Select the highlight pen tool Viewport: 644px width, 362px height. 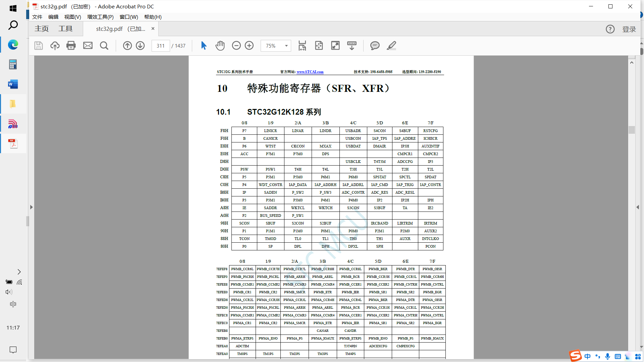pos(391,46)
